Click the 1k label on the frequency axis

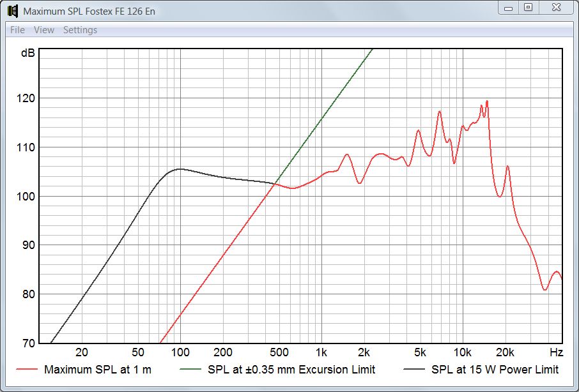321,352
